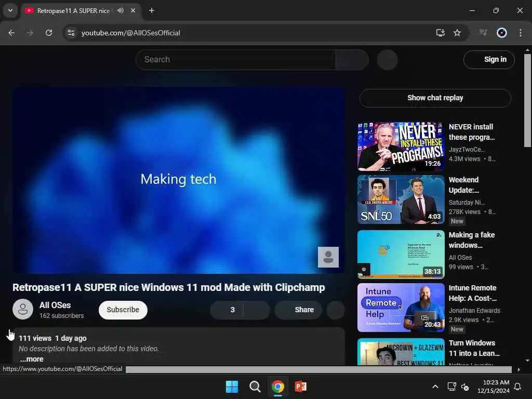
Task: Open the Intune Remote Help thumbnail
Action: [401, 308]
